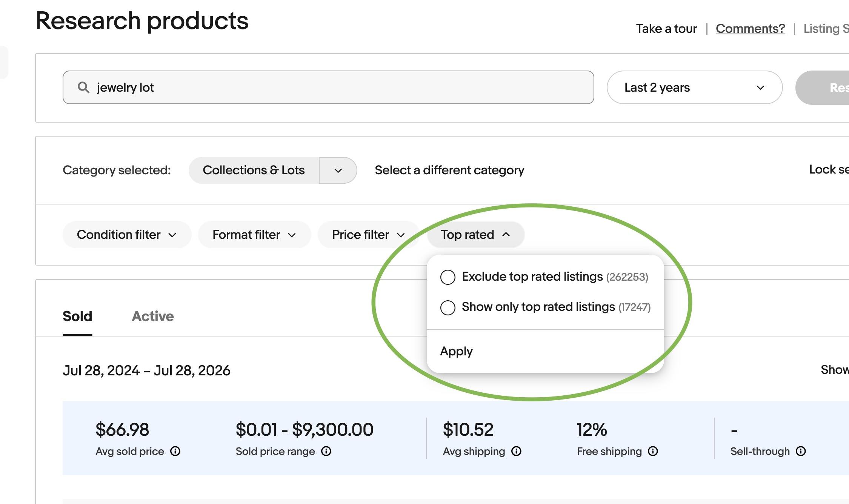Click the Category selected: label
The height and width of the screenshot is (504, 849).
pos(117,170)
